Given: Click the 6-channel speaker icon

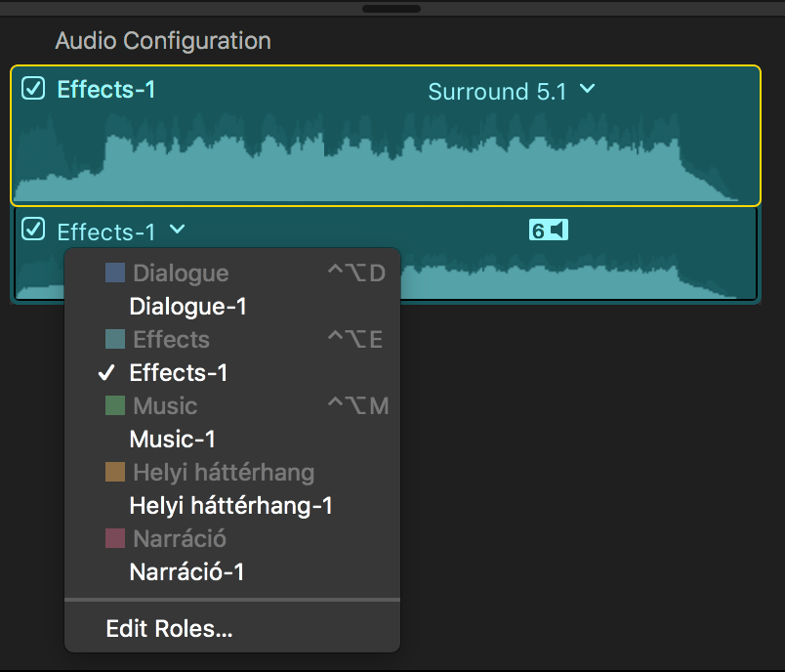Looking at the screenshot, I should point(548,231).
